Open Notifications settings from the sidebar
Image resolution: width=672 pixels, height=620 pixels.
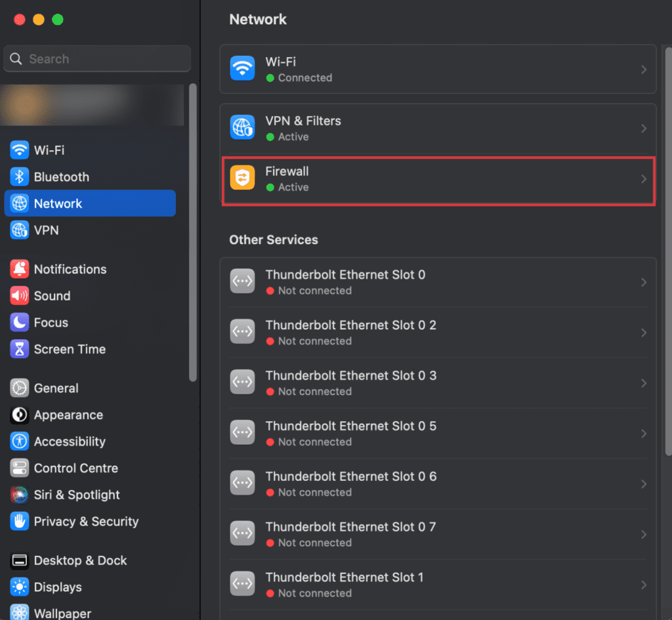point(18,269)
